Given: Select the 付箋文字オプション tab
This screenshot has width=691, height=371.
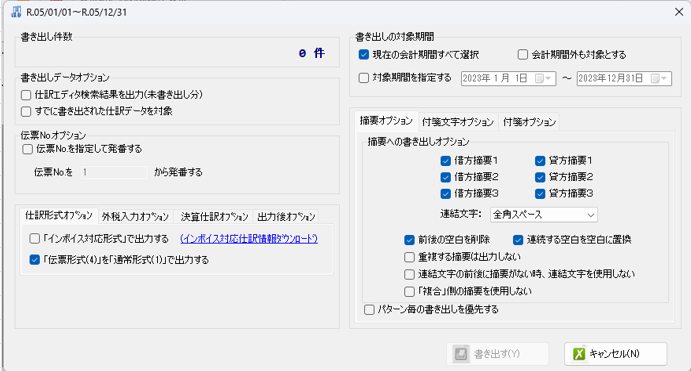Looking at the screenshot, I should [x=458, y=122].
